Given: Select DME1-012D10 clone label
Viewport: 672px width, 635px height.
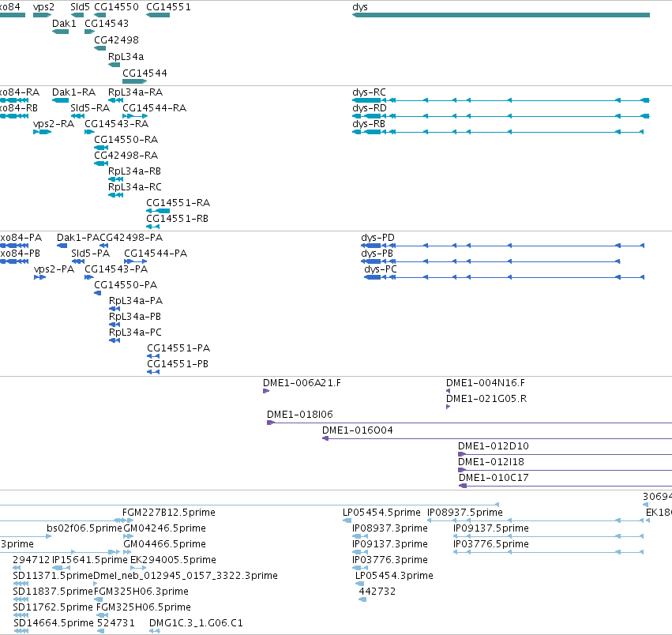Looking at the screenshot, I should tap(494, 446).
